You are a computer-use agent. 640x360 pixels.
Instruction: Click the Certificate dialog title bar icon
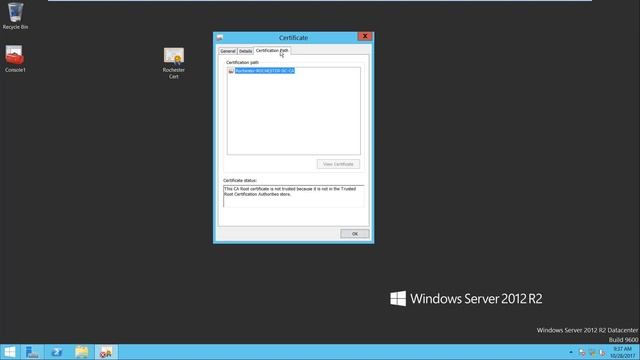click(x=220, y=38)
